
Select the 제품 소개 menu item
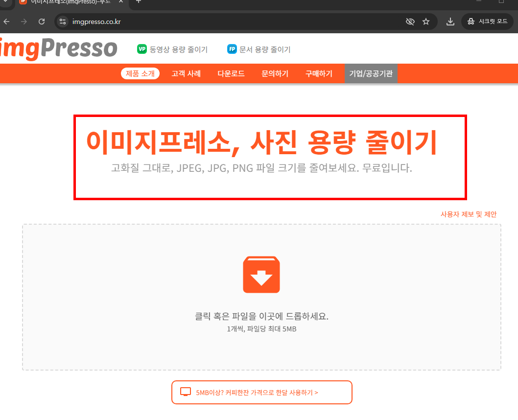140,73
